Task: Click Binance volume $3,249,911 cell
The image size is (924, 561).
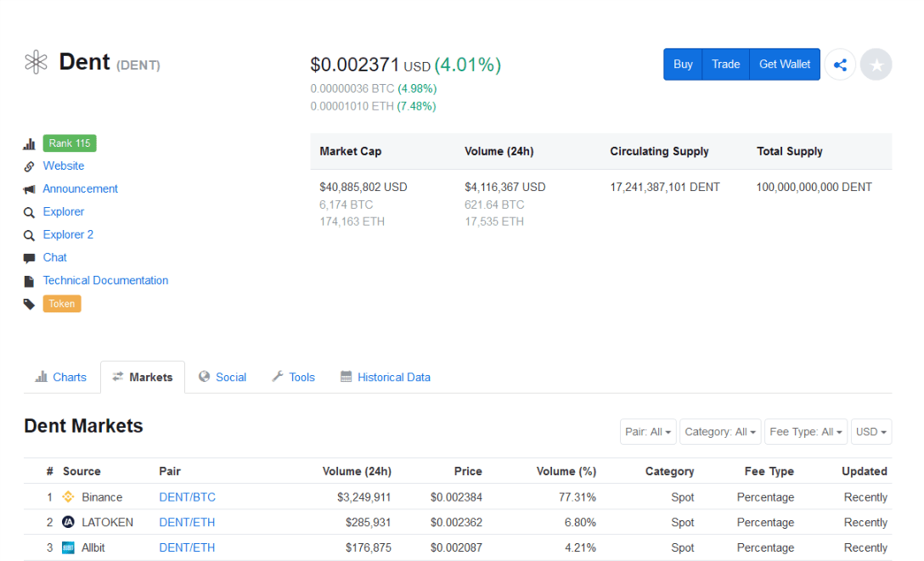Action: point(363,497)
